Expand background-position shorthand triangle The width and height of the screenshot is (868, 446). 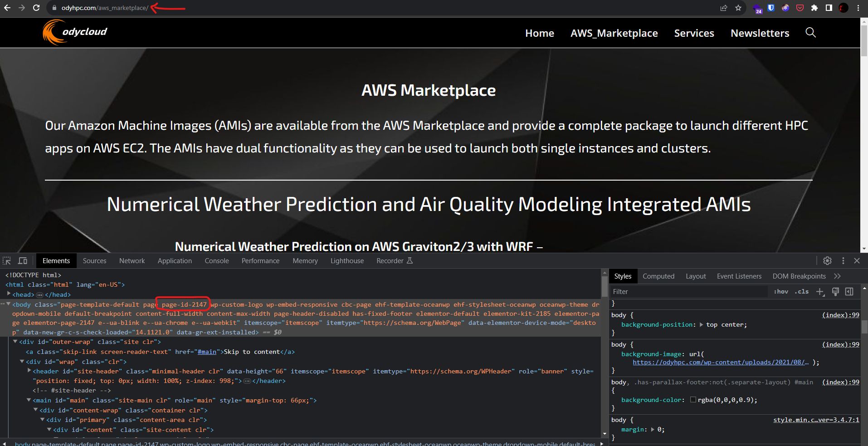pos(702,325)
